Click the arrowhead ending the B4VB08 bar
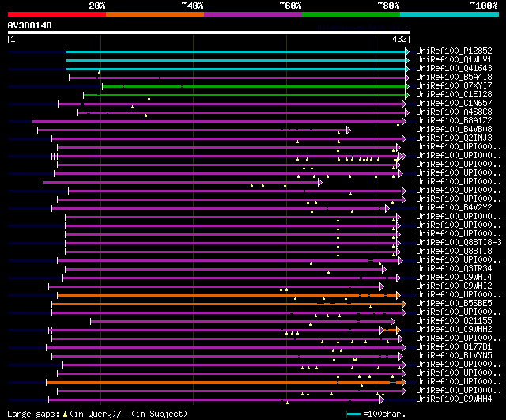 [x=349, y=130]
